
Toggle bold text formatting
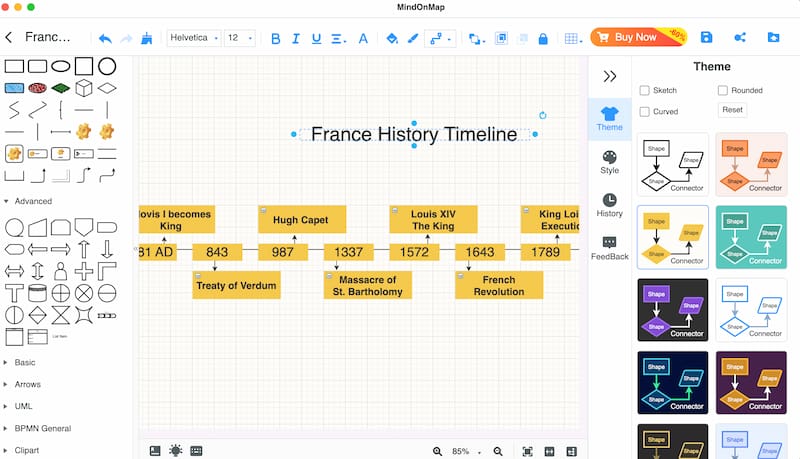click(x=276, y=38)
